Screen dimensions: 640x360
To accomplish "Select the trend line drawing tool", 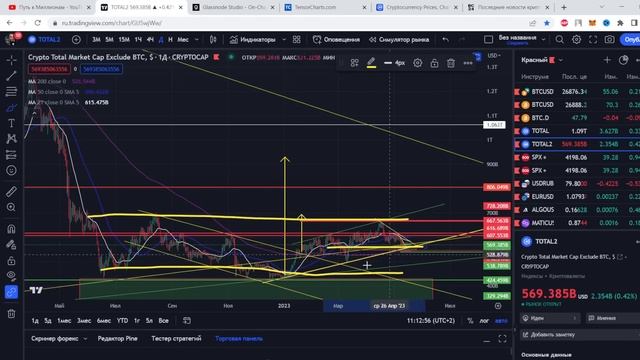I will (11, 76).
